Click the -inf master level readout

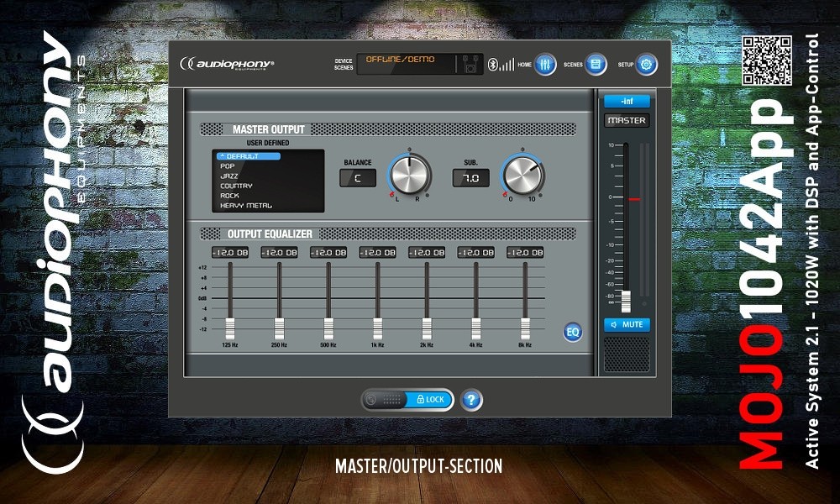pyautogui.click(x=627, y=102)
